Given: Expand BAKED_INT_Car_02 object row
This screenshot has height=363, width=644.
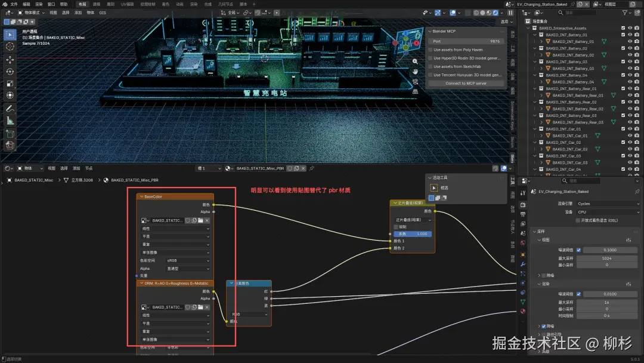Looking at the screenshot, I should [541, 149].
